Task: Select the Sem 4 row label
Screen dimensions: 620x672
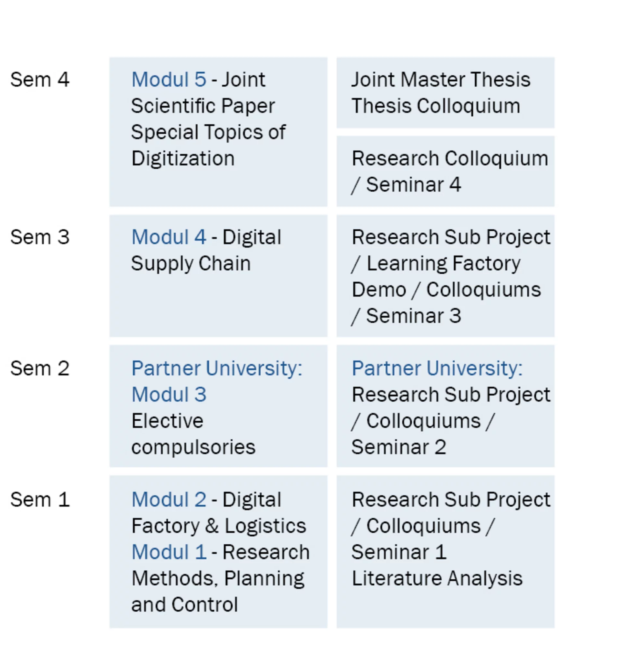Action: click(x=40, y=80)
